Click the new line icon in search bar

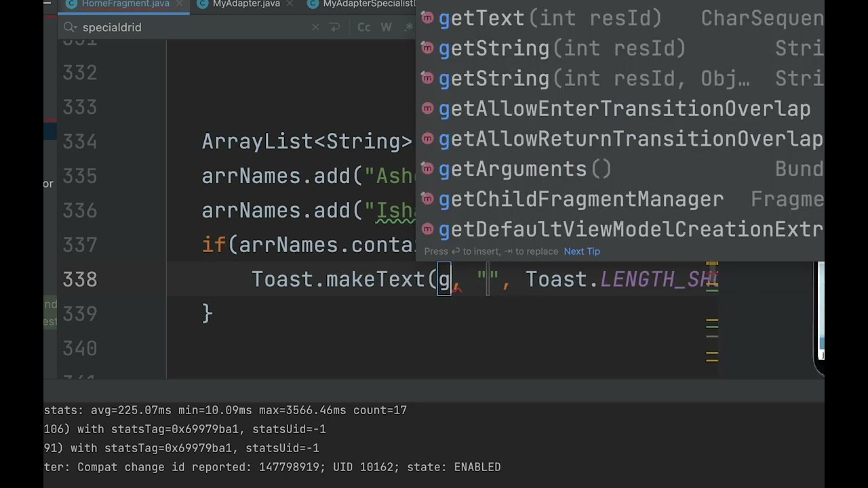[x=334, y=27]
